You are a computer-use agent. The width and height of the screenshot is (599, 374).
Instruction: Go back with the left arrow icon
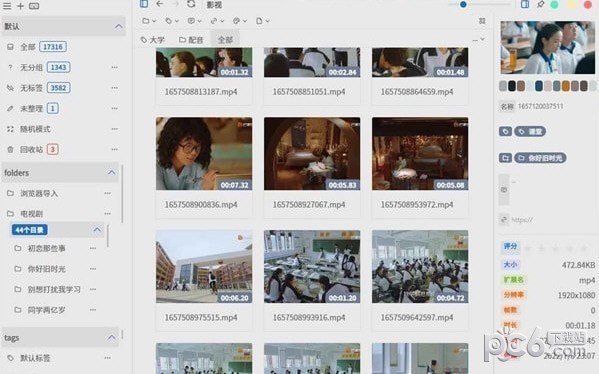click(160, 4)
